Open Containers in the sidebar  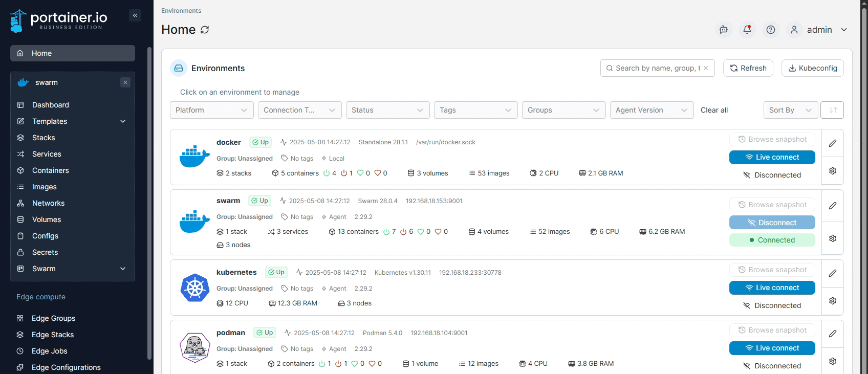coord(50,170)
